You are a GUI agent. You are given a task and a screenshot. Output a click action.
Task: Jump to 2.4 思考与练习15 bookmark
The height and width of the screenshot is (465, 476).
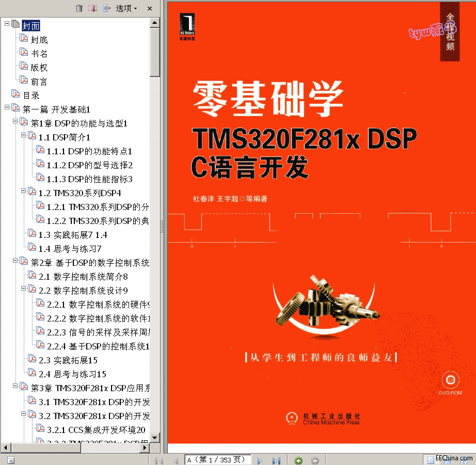pos(72,374)
